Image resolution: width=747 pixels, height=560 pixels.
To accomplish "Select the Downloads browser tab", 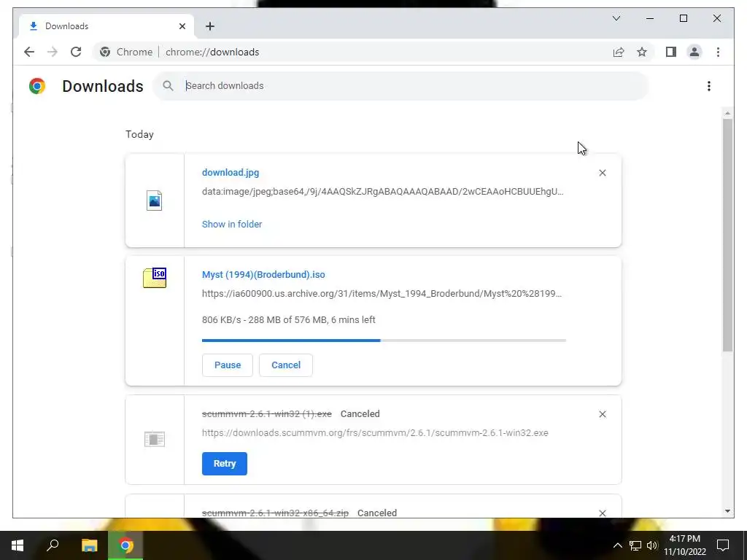I will tap(107, 26).
